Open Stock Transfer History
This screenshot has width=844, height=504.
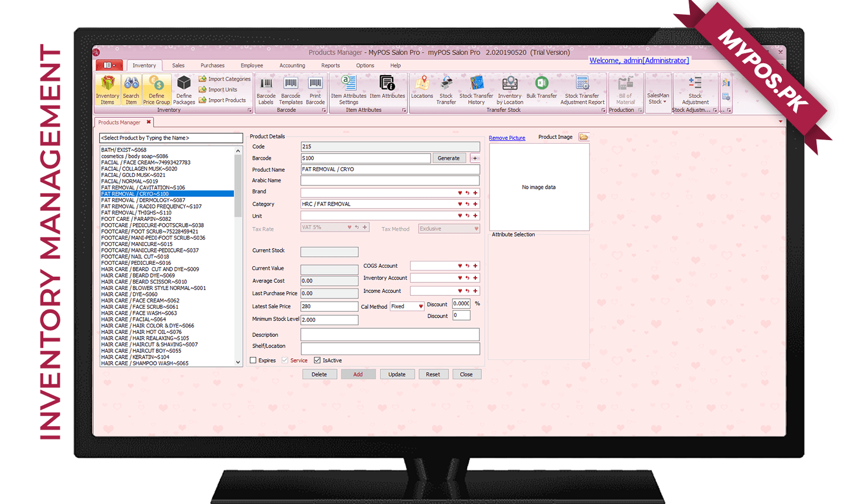click(x=477, y=90)
